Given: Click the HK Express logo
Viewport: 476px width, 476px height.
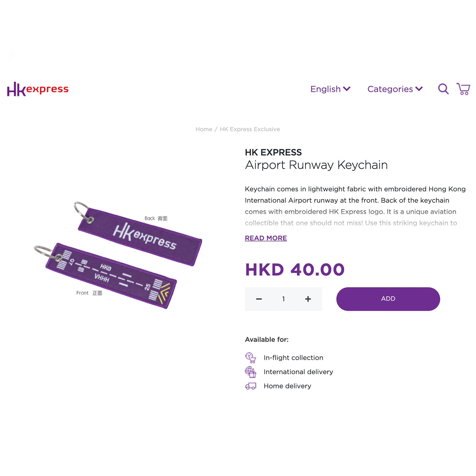Looking at the screenshot, I should pos(38,89).
